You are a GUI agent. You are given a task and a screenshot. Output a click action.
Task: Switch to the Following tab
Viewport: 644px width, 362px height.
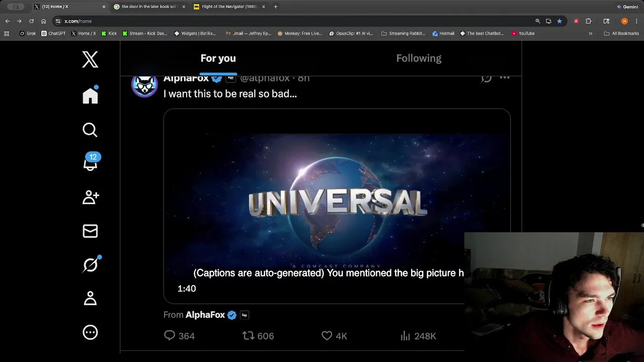point(419,58)
